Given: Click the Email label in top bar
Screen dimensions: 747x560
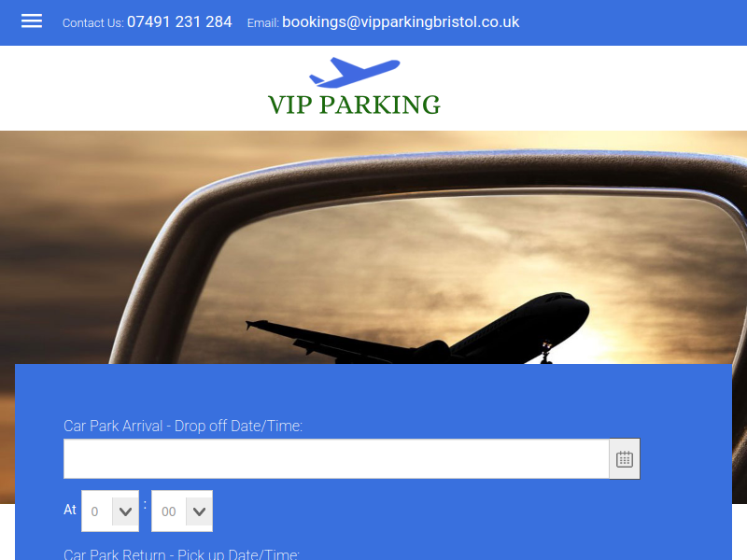Looking at the screenshot, I should coord(263,22).
